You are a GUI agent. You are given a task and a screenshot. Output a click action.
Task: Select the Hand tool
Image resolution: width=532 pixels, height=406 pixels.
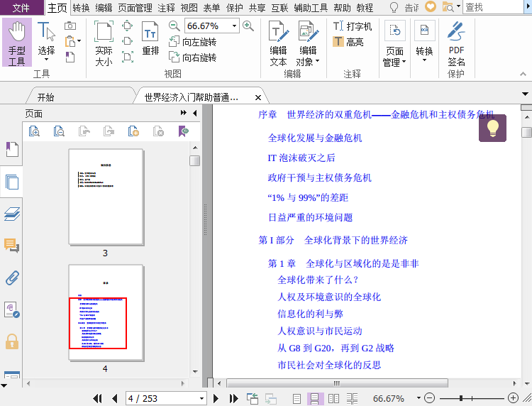coord(16,43)
